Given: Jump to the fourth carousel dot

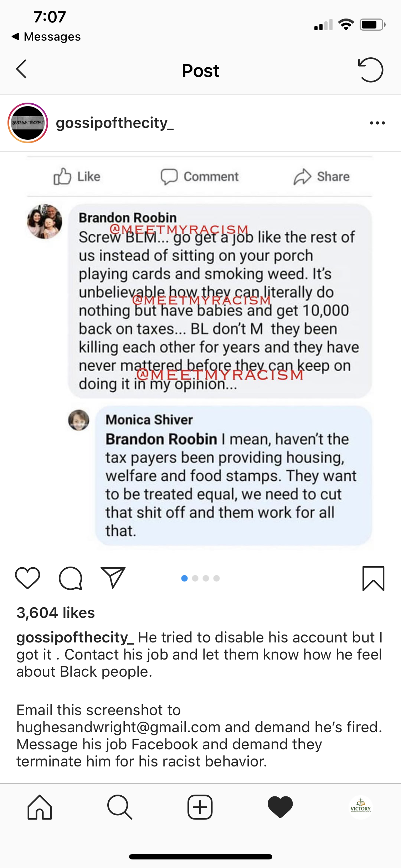Looking at the screenshot, I should (216, 578).
